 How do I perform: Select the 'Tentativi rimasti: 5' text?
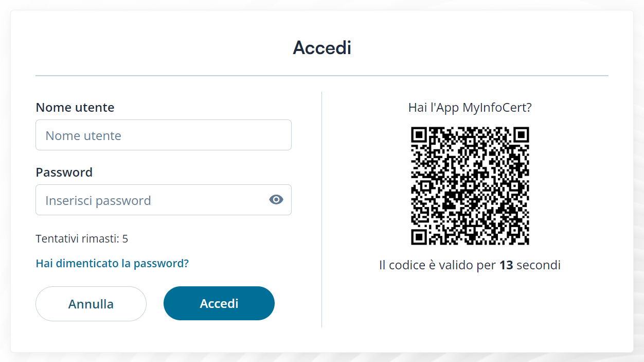82,239
